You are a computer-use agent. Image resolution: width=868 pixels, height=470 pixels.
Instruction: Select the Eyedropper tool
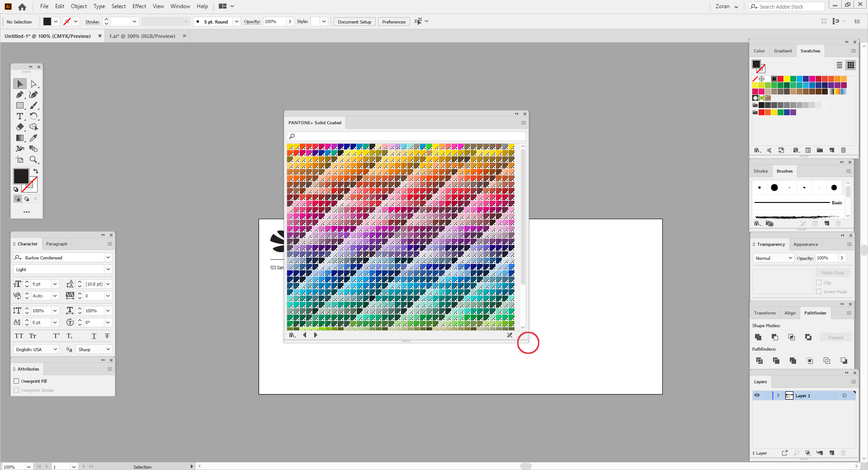tap(33, 138)
